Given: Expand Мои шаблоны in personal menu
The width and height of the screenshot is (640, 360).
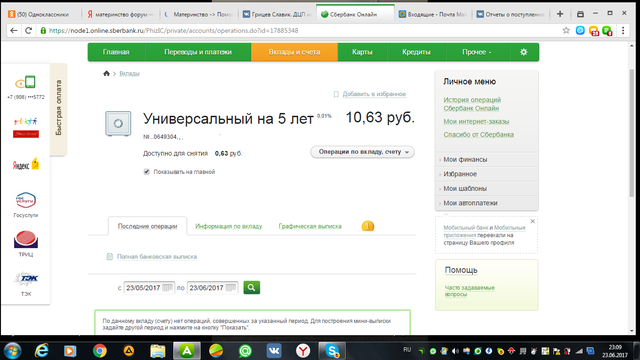Looking at the screenshot, I should click(x=465, y=188).
